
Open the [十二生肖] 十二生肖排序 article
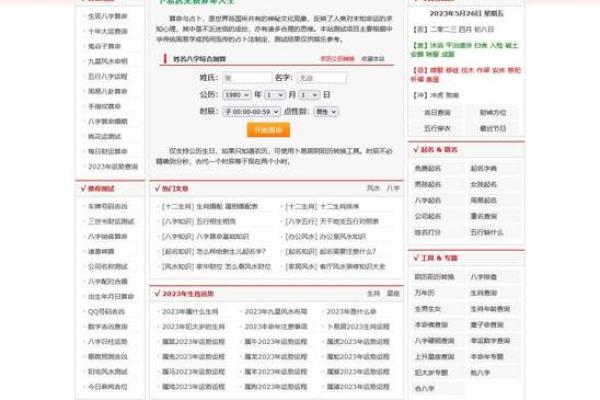coord(322,206)
